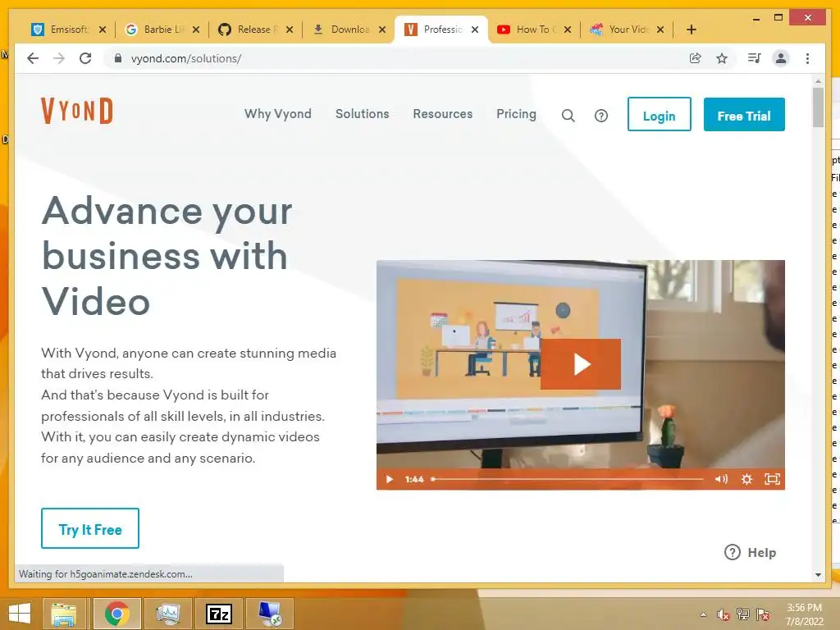840x630 pixels.
Task: Click the muted speaker tray icon
Action: 723,614
